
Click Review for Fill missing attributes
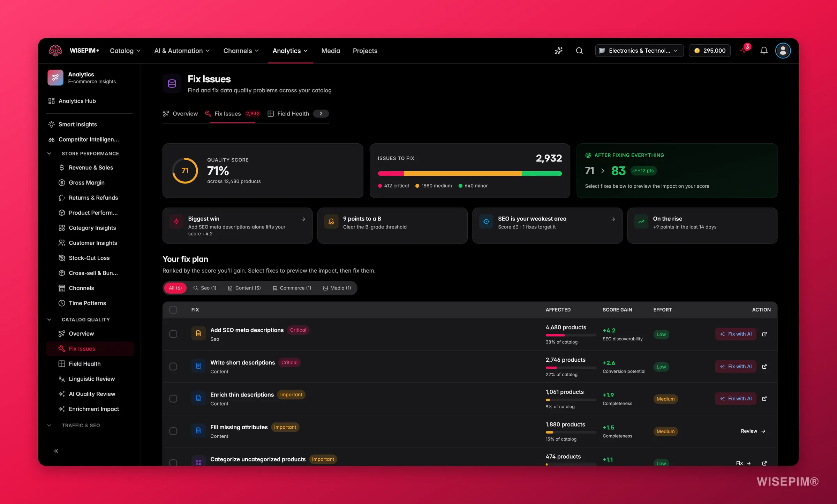[x=753, y=431]
